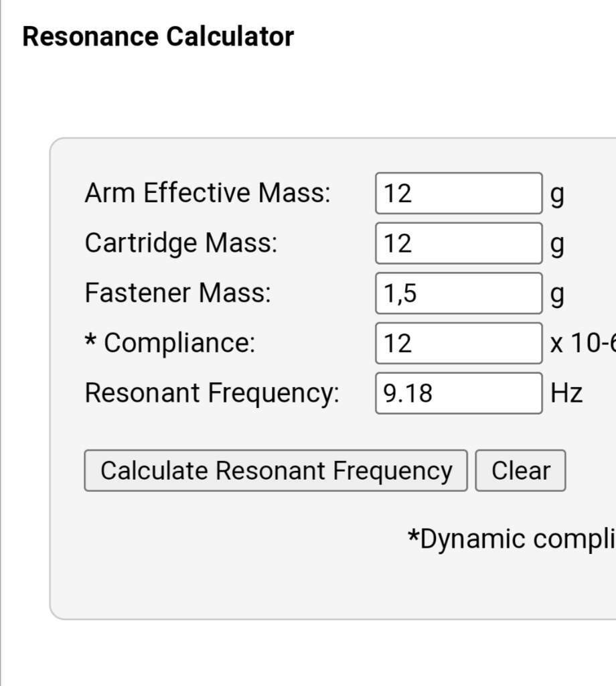616x686 pixels.
Task: Click the x 10-6 unit beside Compliance
Action: tap(583, 343)
